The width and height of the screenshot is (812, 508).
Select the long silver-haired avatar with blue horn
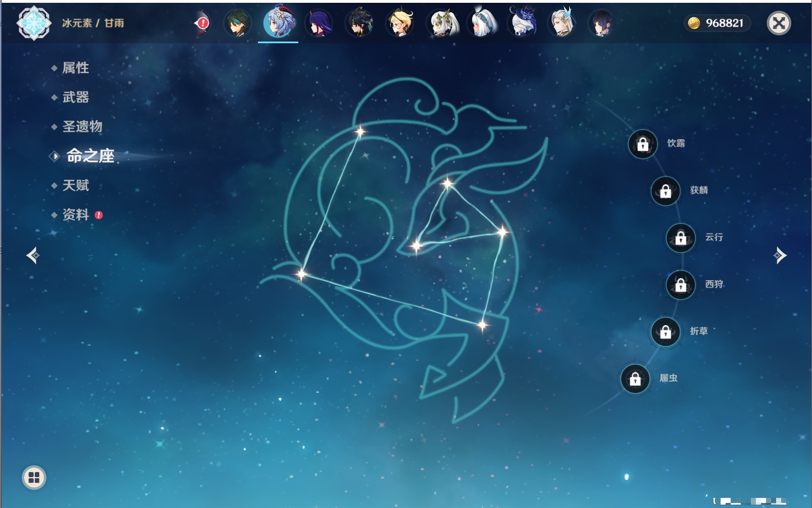pos(562,23)
